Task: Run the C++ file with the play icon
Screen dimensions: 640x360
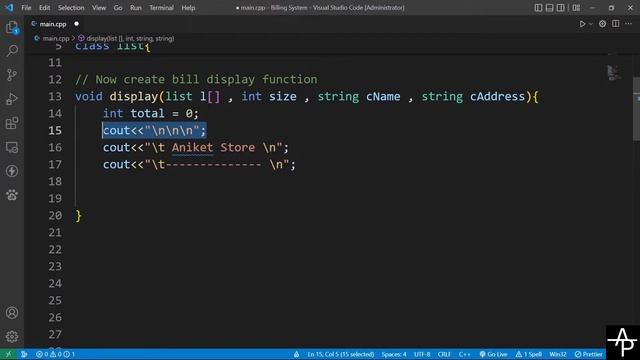Action: pos(582,24)
